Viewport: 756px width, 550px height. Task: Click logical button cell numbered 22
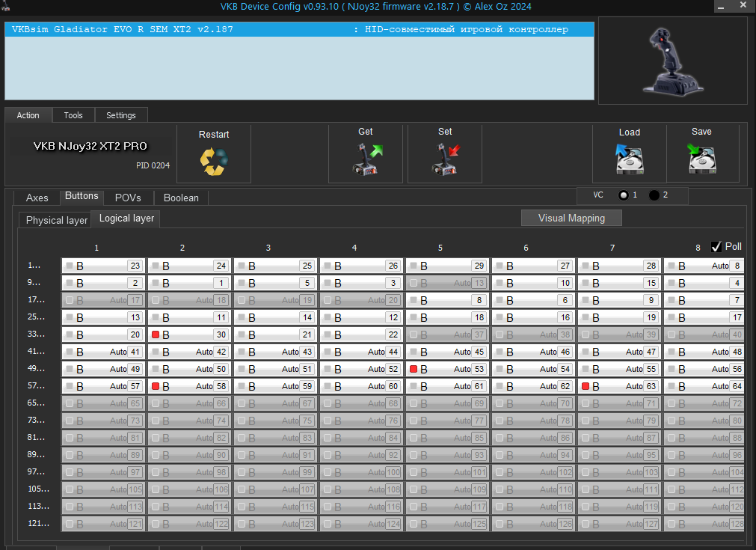coord(362,334)
